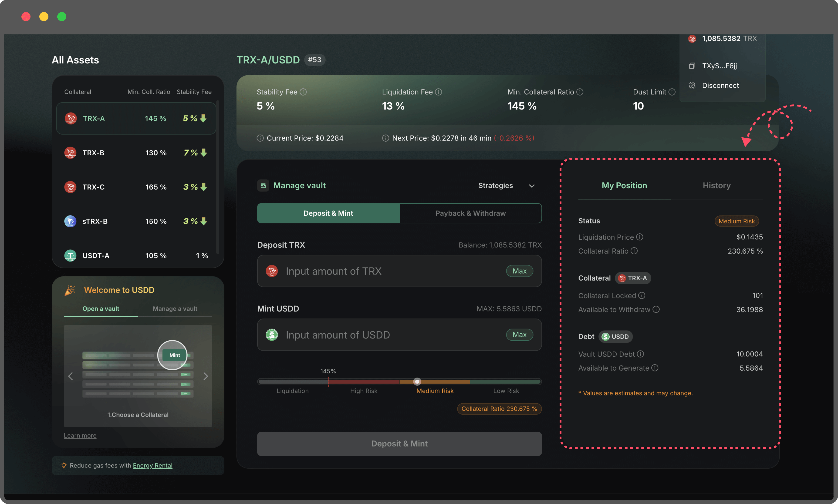Click the Liquidation Fee info icon
Viewport: 838px width, 504px height.
pyautogui.click(x=439, y=92)
